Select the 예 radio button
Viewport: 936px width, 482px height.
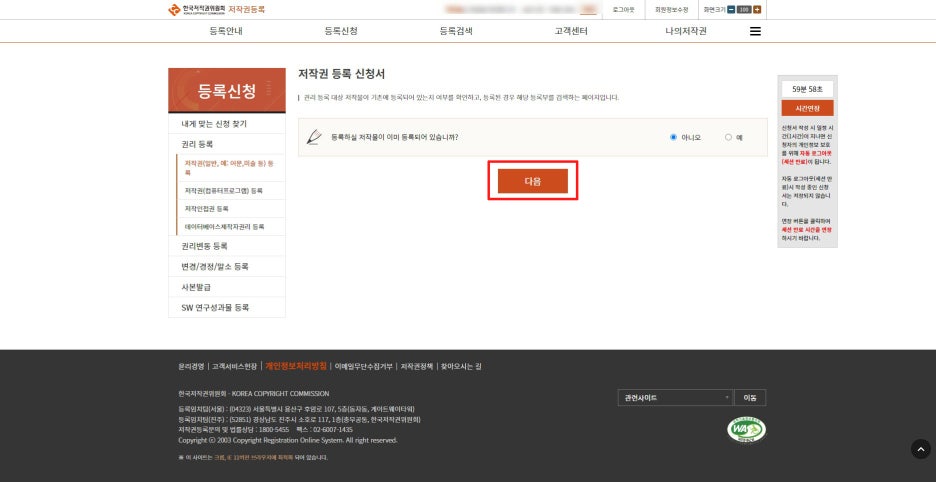click(728, 137)
